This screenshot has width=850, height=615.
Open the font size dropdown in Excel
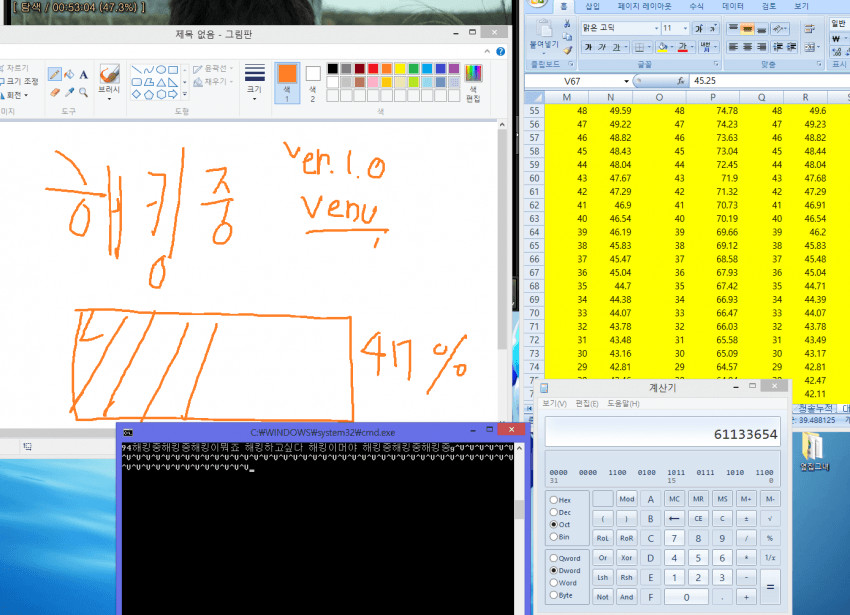coord(685,28)
